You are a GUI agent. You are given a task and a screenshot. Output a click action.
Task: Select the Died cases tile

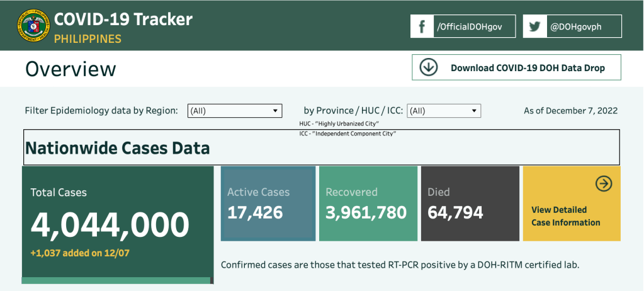[x=468, y=203]
